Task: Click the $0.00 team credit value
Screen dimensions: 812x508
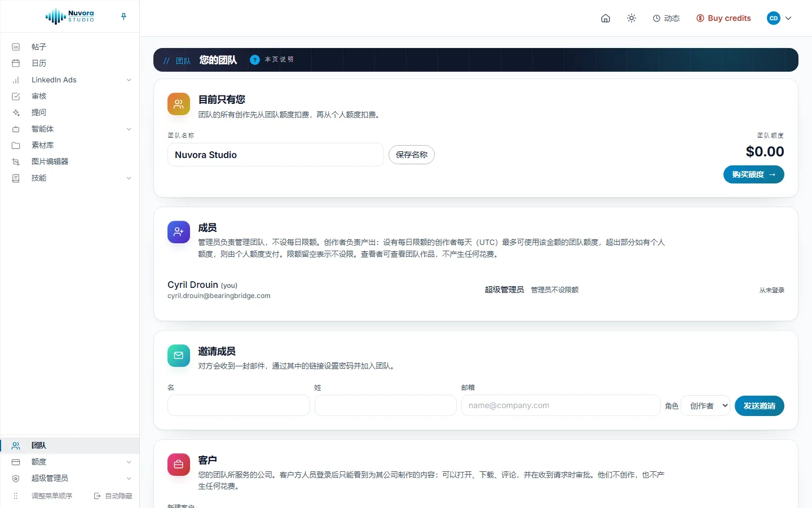Action: coord(765,151)
